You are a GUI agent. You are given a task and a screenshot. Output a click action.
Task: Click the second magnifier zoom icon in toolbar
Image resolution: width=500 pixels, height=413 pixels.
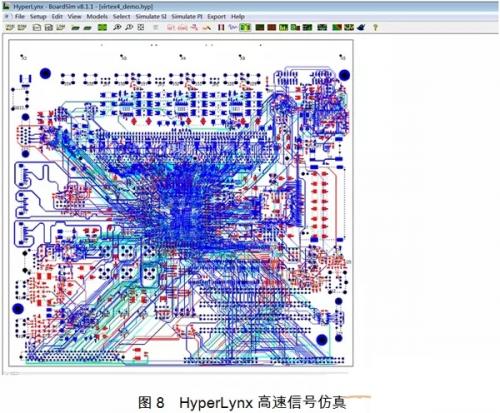pyautogui.click(x=129, y=27)
